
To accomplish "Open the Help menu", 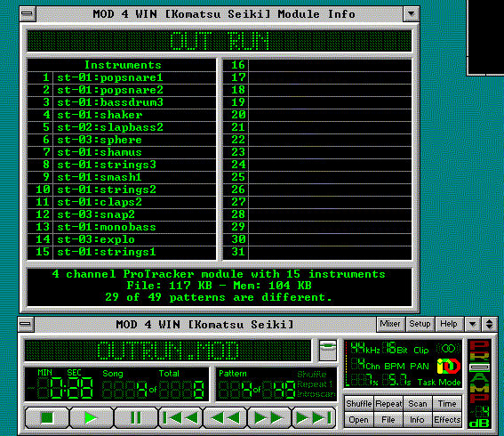I will (x=449, y=324).
